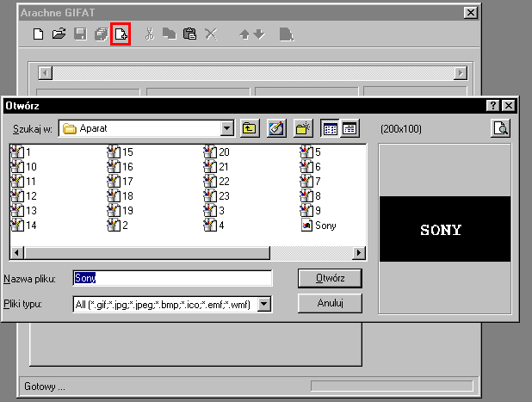
Task: Create a new folder in Otwórz dialog
Action: coord(303,128)
